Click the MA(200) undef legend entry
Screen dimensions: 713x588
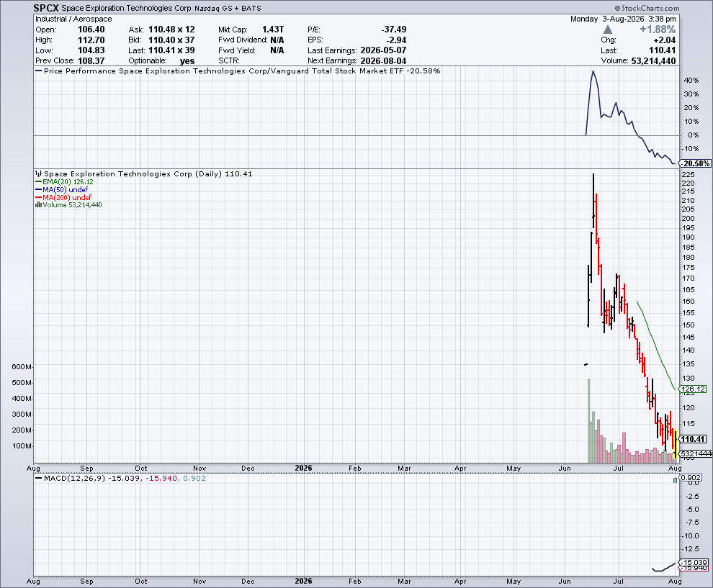click(x=63, y=198)
